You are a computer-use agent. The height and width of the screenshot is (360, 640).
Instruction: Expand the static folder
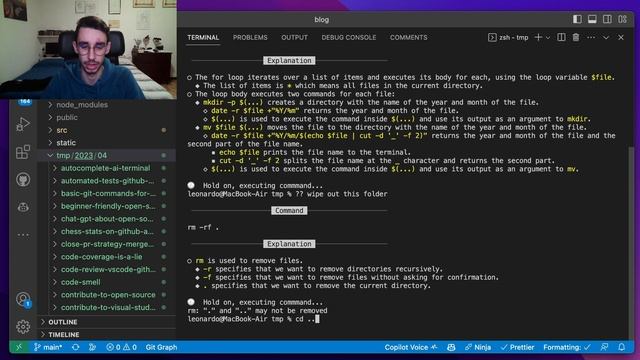(x=107, y=142)
